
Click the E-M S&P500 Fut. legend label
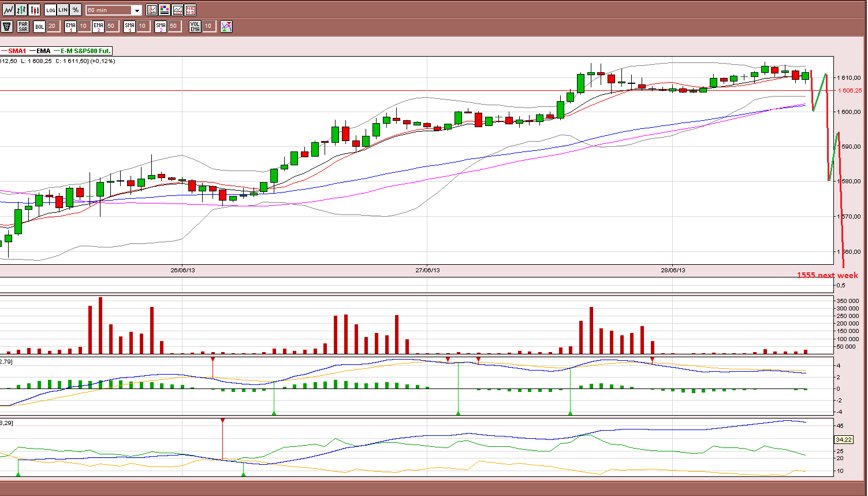pyautogui.click(x=85, y=51)
